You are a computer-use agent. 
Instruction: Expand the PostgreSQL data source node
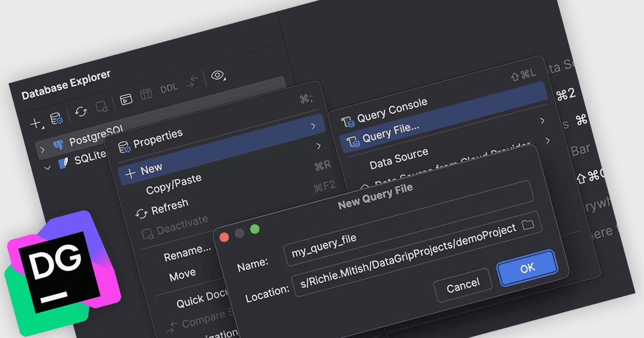[x=43, y=149]
